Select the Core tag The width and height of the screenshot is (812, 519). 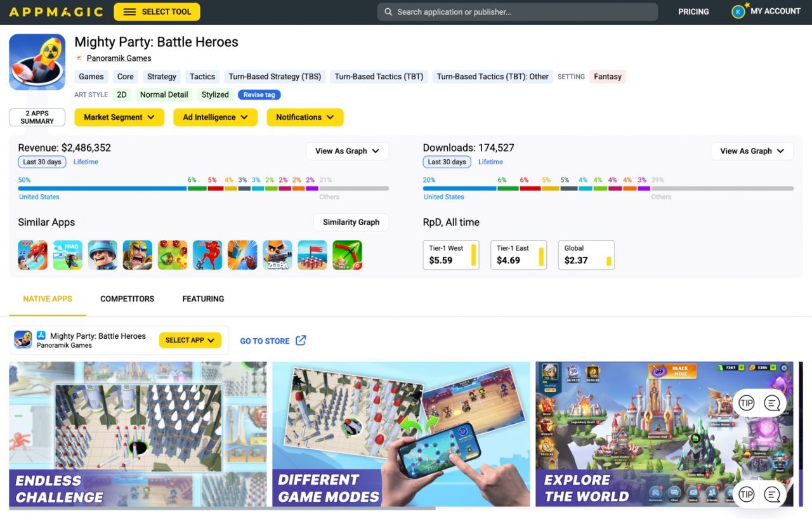point(126,77)
